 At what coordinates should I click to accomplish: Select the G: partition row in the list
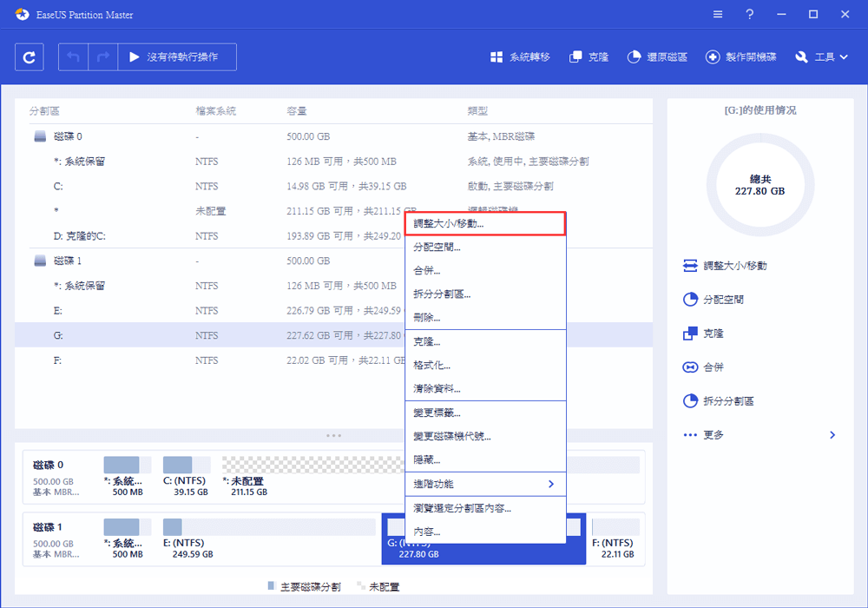pos(334,335)
